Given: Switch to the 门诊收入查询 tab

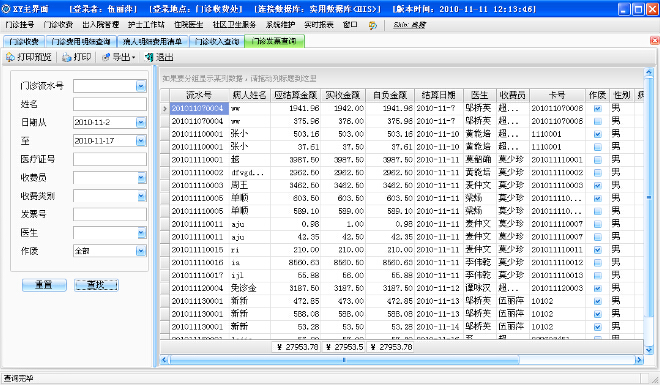Looking at the screenshot, I should [217, 41].
